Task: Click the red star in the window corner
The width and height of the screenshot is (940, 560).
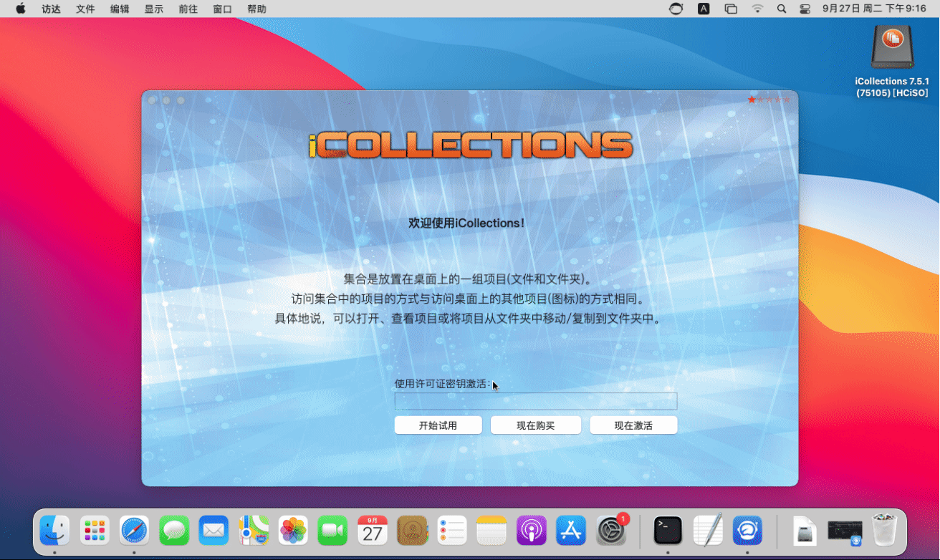Action: [x=752, y=100]
